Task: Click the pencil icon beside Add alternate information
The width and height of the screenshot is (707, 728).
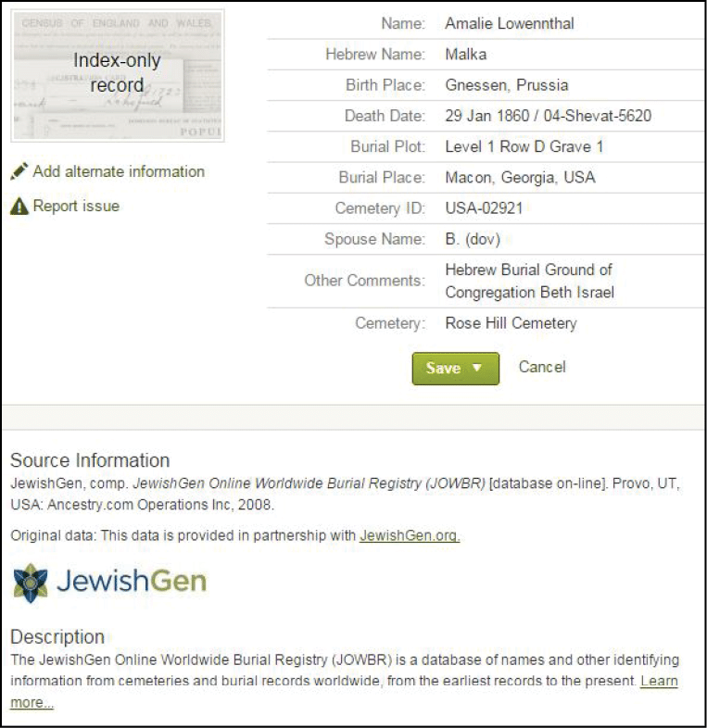Action: coord(19,172)
